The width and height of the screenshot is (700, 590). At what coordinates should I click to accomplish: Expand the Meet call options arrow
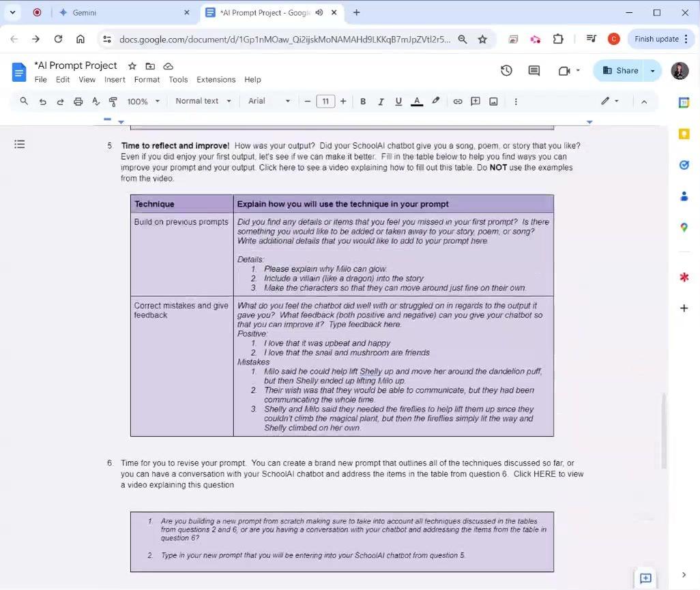coord(578,70)
